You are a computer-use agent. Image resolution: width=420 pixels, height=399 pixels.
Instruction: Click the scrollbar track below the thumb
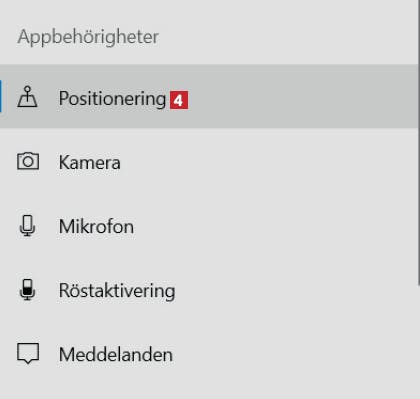click(419, 342)
